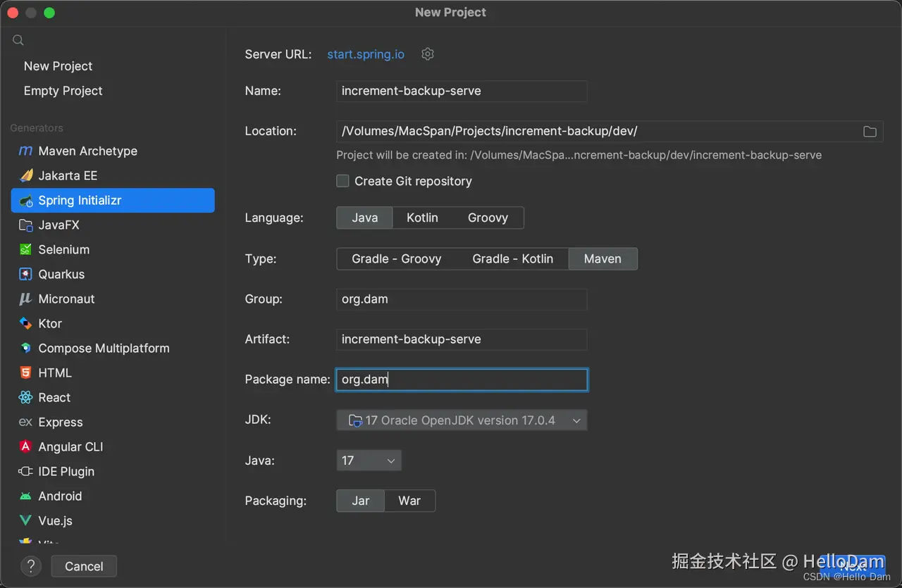Click the Vue.js green V icon
Screen dimensions: 902x588
click(x=25, y=520)
